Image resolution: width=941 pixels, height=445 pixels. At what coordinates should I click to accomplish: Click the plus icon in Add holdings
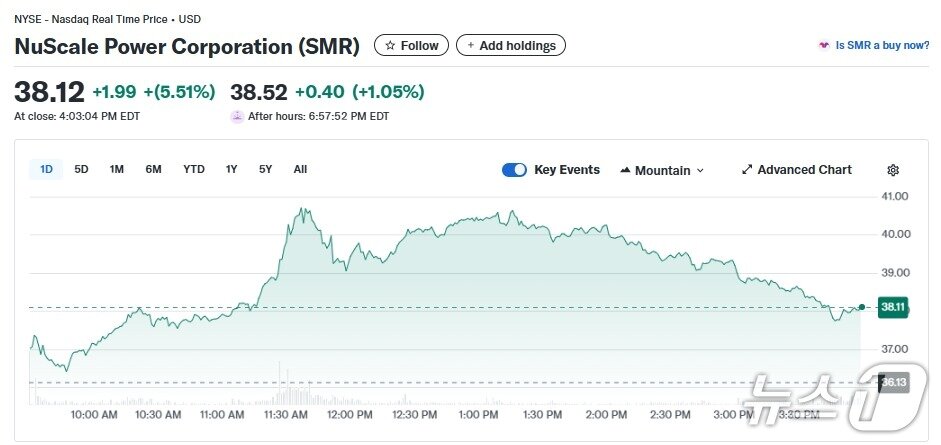pyautogui.click(x=470, y=46)
